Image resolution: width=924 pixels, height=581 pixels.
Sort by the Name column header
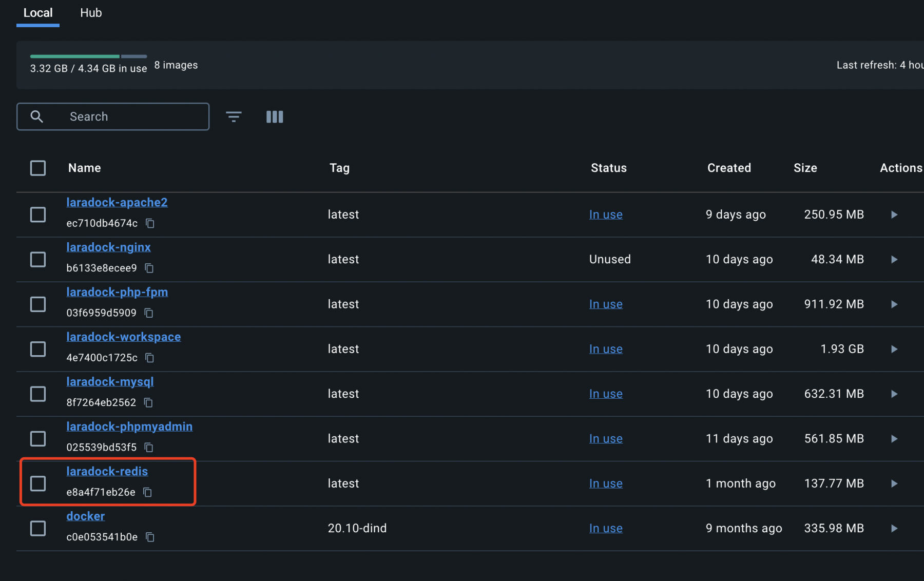(x=84, y=168)
